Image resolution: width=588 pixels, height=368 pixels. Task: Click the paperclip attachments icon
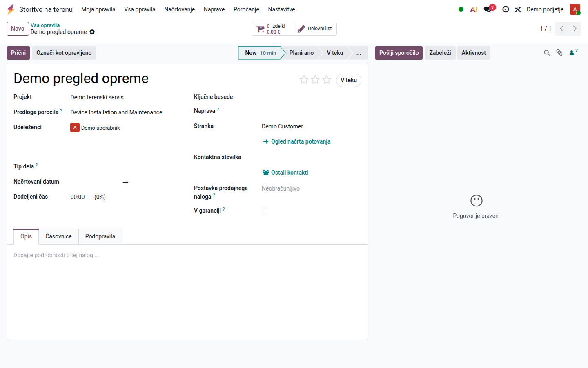[x=559, y=53]
